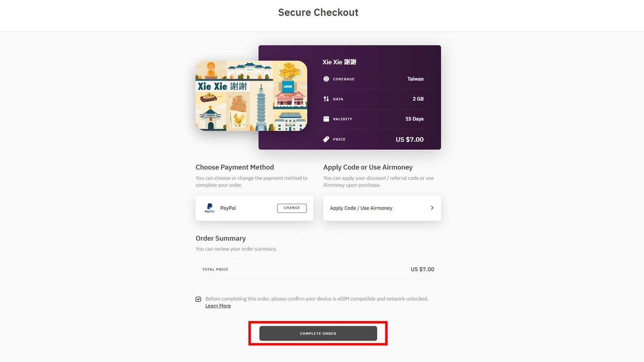Click the Xie Xie eSIM card thumbnail

[251, 95]
